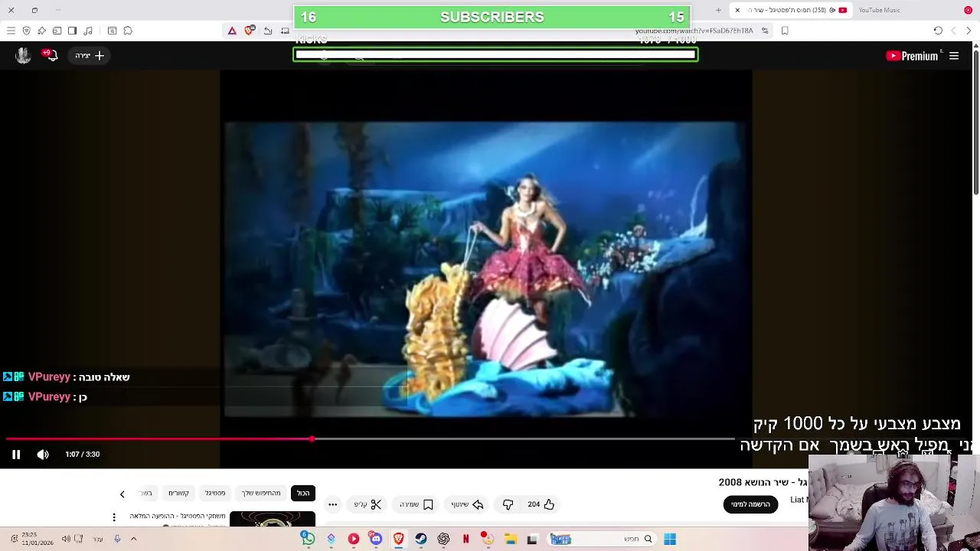Select the פסטיגל filter chip
980x551 pixels.
tap(215, 494)
